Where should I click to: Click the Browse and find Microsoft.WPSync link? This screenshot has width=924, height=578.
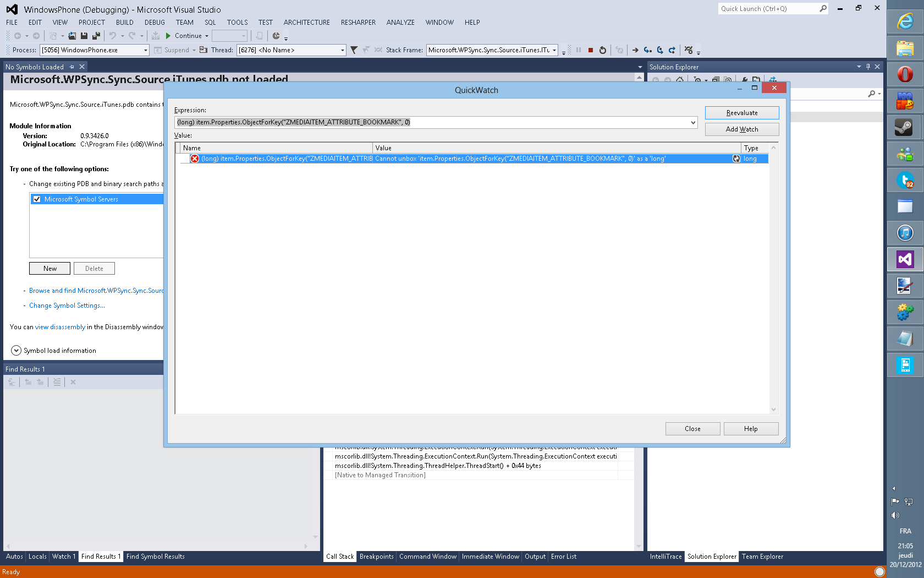[96, 291]
